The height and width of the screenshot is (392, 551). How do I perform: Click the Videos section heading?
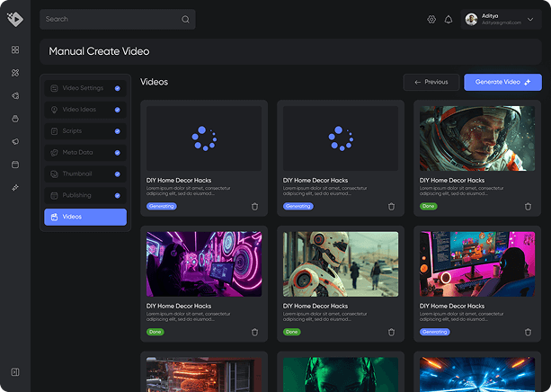coord(154,82)
